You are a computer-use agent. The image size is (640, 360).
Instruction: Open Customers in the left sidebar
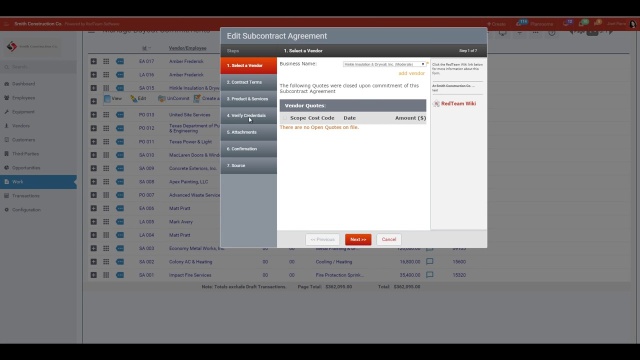(23, 140)
